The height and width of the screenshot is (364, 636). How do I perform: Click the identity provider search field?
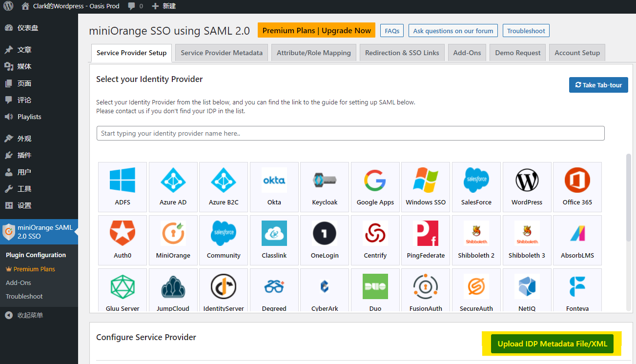[x=350, y=133]
